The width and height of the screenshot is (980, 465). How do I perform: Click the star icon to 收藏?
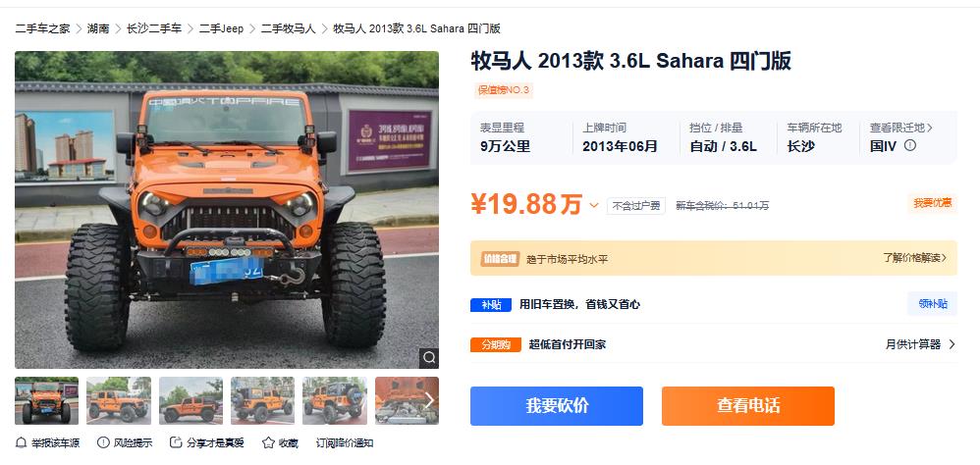tap(268, 442)
